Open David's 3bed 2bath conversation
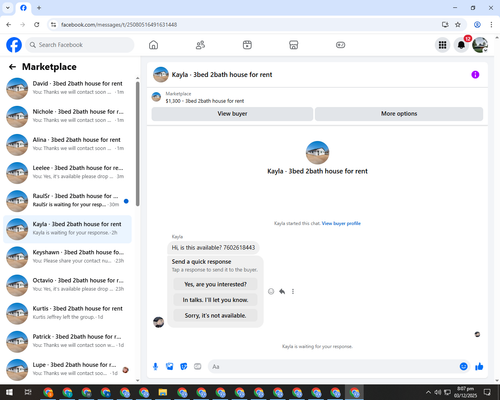This screenshot has height=400, width=500. pos(68,88)
